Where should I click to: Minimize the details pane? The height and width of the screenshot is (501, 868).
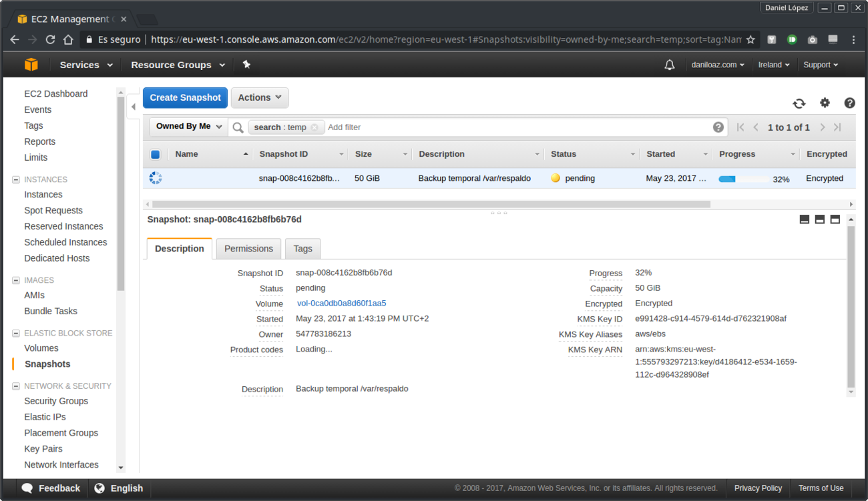click(805, 219)
